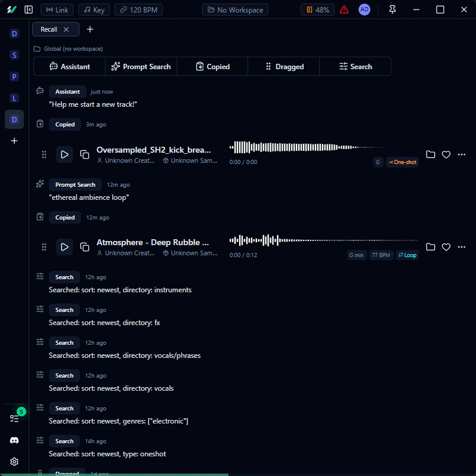Open the 120 BPM tempo control

[x=138, y=10]
